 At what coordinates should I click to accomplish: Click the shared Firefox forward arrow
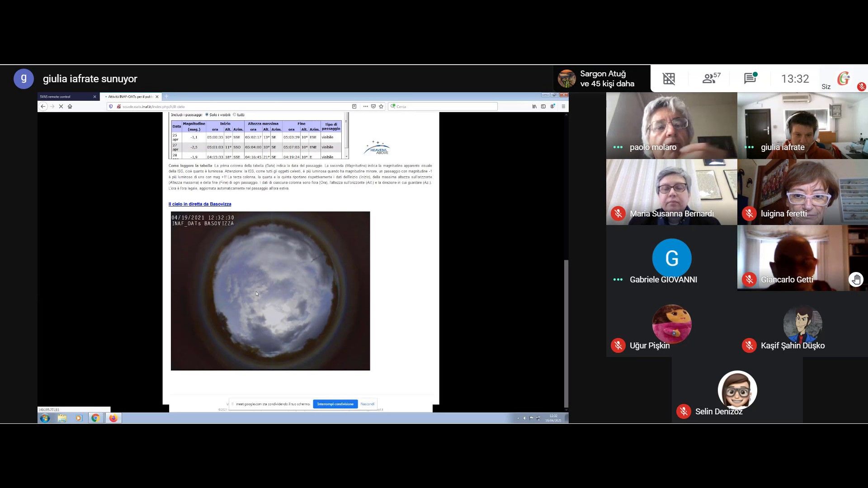tap(52, 107)
